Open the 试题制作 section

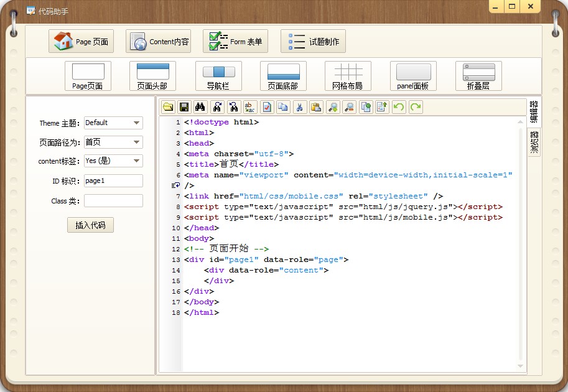click(313, 42)
